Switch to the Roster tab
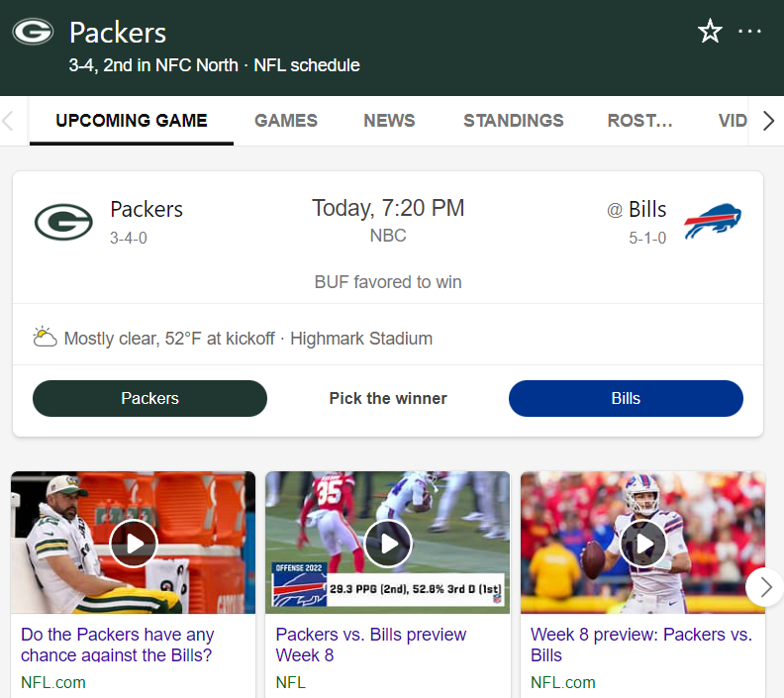 [639, 121]
